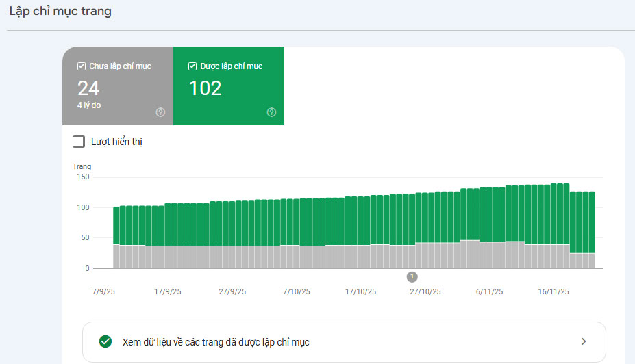Select the 24 not-indexed count

(88, 88)
